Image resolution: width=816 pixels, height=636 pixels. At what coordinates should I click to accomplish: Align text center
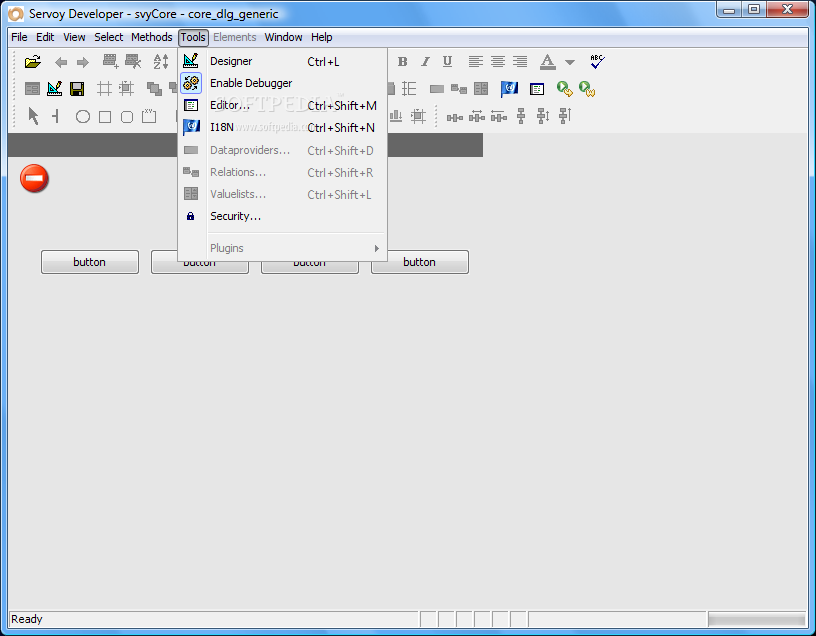point(498,61)
